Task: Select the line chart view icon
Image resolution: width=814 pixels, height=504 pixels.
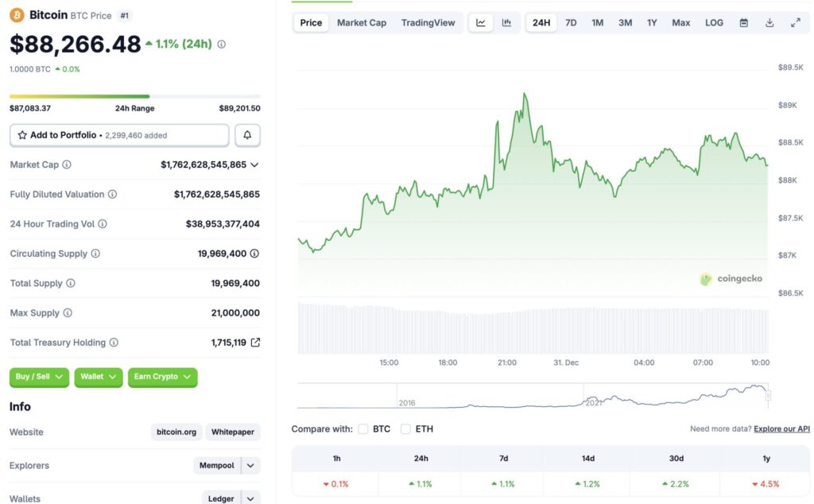Action: [x=480, y=22]
